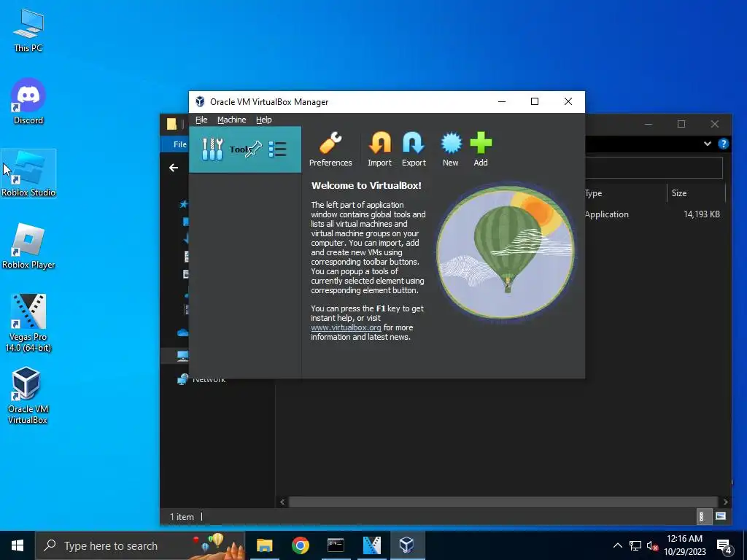This screenshot has height=560, width=747.
Task: Click VirtualBox icon on the taskbar
Action: 407,545
